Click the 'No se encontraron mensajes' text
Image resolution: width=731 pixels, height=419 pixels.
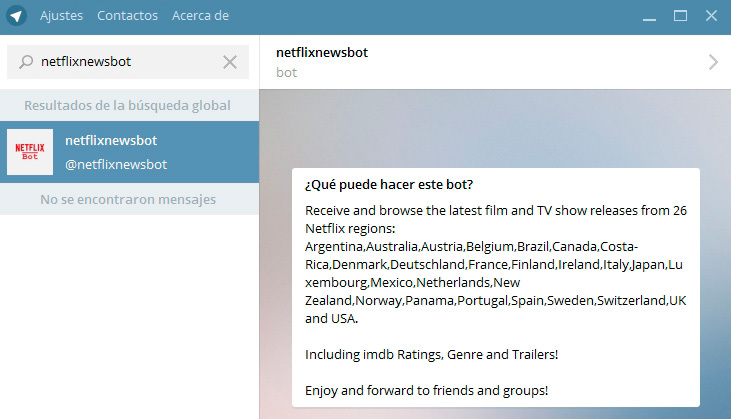point(128,199)
